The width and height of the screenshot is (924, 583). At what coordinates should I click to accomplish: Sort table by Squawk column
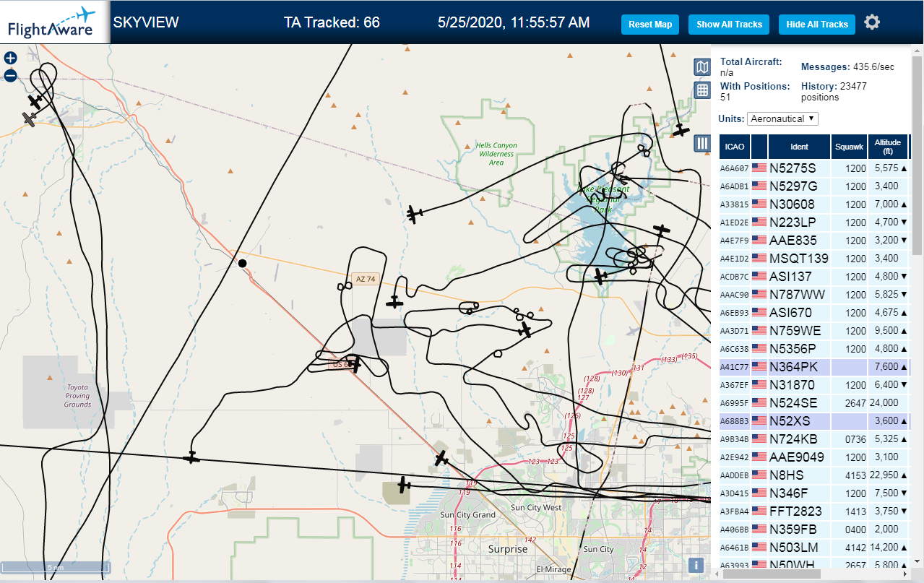[849, 147]
